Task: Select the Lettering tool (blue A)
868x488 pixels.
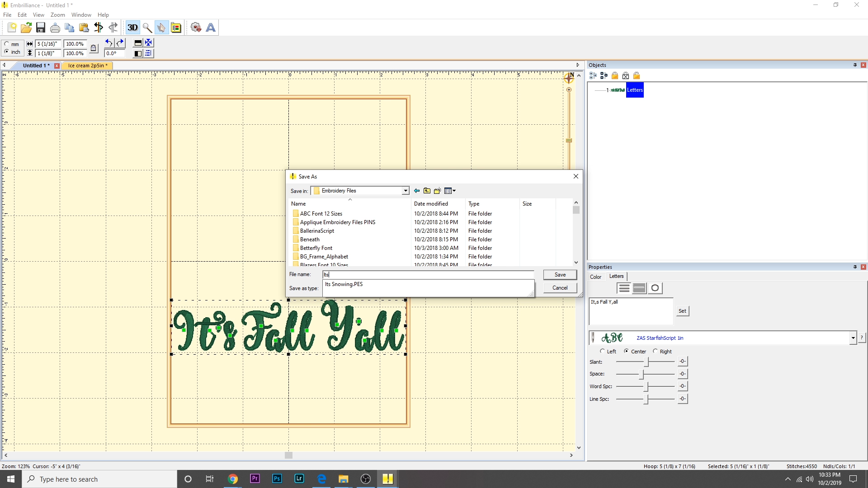Action: 210,28
